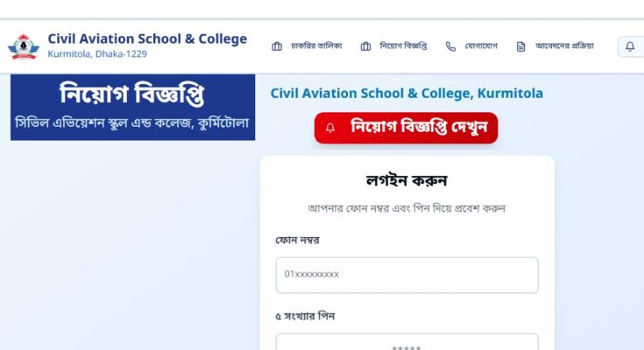Select the যোগাযোগ navigation link

pyautogui.click(x=471, y=46)
